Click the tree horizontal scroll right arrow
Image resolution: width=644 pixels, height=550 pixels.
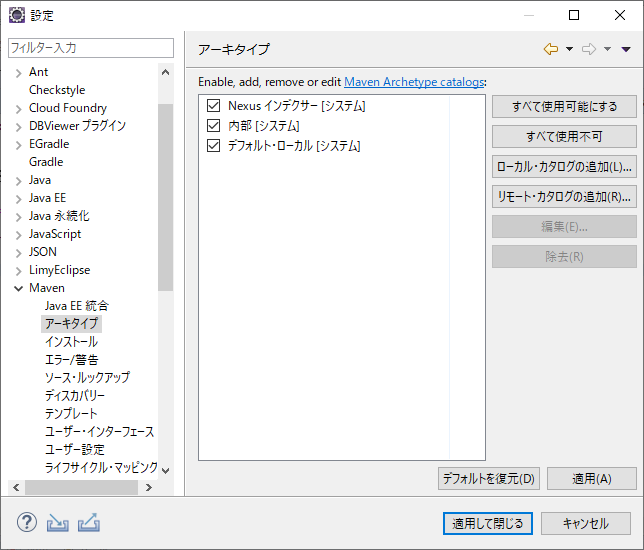pos(149,488)
